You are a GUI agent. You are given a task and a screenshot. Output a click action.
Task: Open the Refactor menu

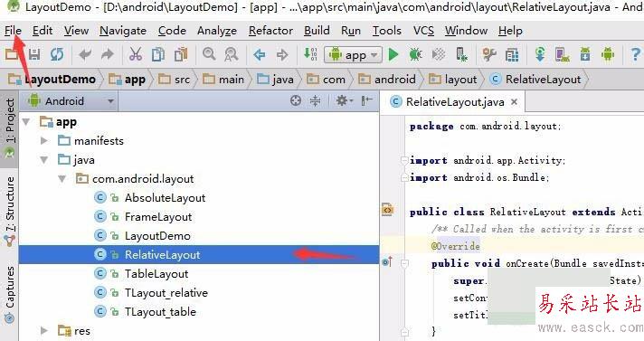click(x=270, y=31)
